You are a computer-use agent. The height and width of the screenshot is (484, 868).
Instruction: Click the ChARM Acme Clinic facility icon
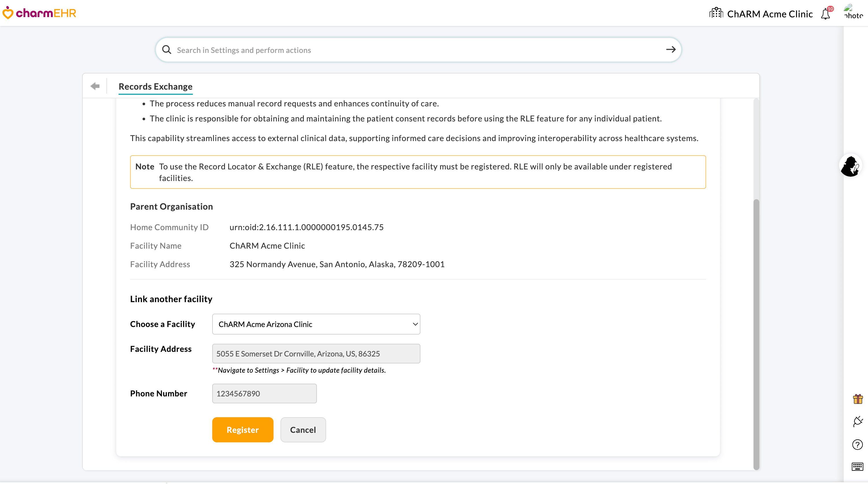pos(716,13)
